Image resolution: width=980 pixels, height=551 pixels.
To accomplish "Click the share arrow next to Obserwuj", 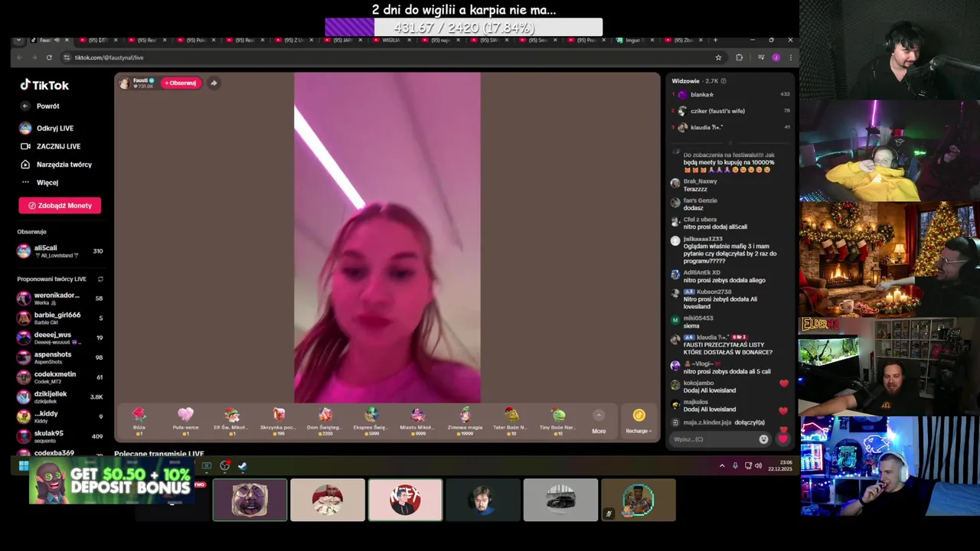I will [x=214, y=83].
